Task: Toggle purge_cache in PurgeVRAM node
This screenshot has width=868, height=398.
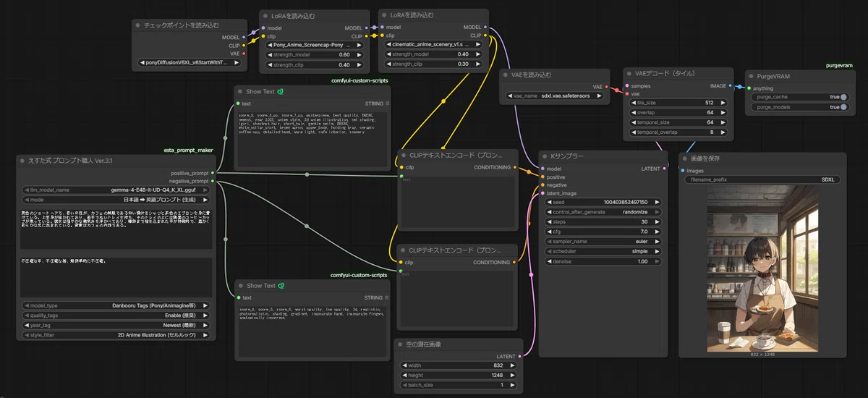Action: pos(798,97)
